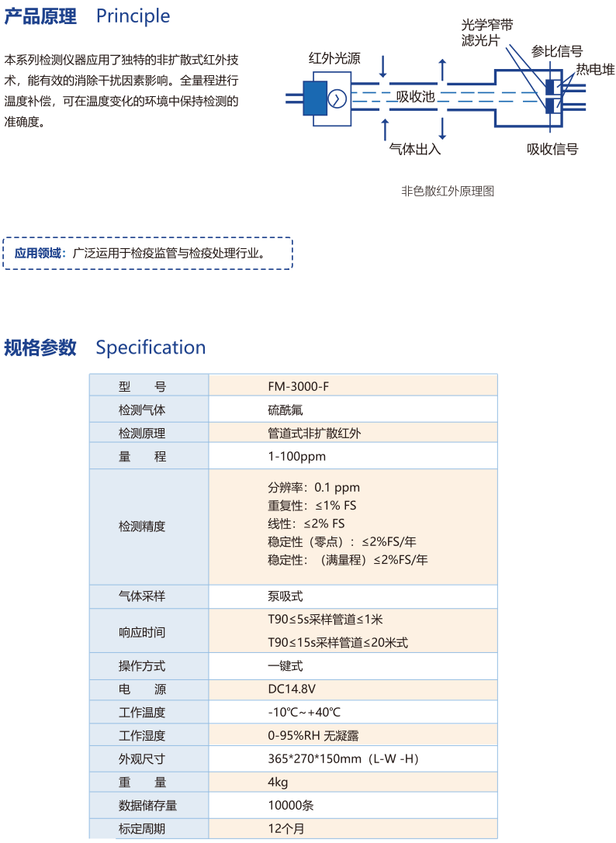This screenshot has width=616, height=843.
Task: Select the 参比信号 label
Action: tap(556, 51)
